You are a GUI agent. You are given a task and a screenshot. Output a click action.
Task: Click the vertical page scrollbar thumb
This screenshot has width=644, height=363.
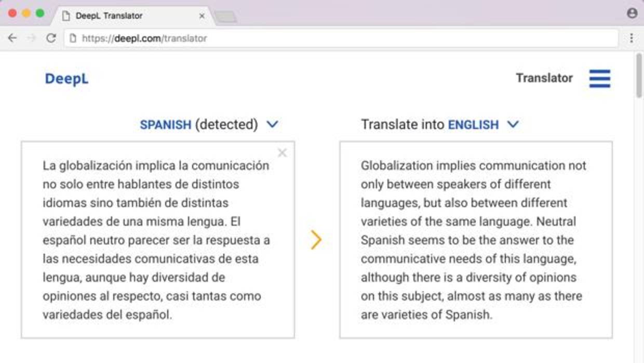[x=639, y=75]
